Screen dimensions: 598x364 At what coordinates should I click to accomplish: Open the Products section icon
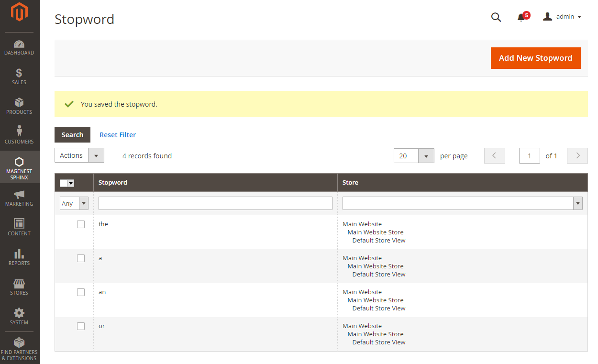click(x=19, y=106)
